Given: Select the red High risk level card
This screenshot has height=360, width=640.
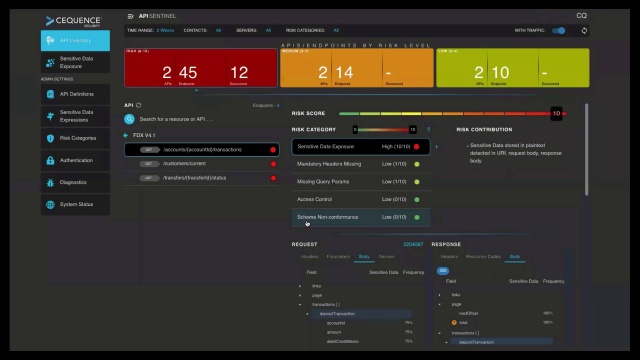Looking at the screenshot, I should [201, 68].
